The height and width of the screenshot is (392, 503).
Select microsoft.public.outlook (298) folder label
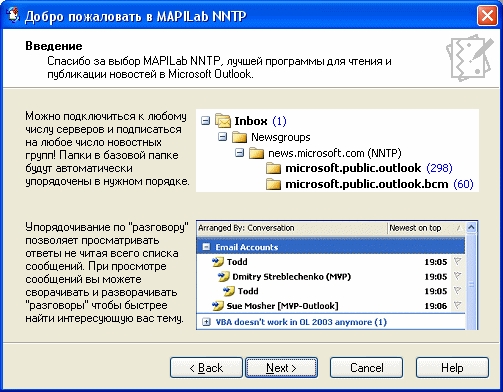pos(369,168)
